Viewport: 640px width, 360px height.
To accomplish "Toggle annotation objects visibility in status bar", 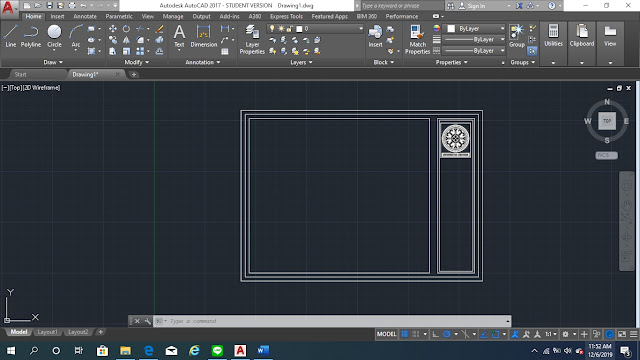I will [x=515, y=334].
